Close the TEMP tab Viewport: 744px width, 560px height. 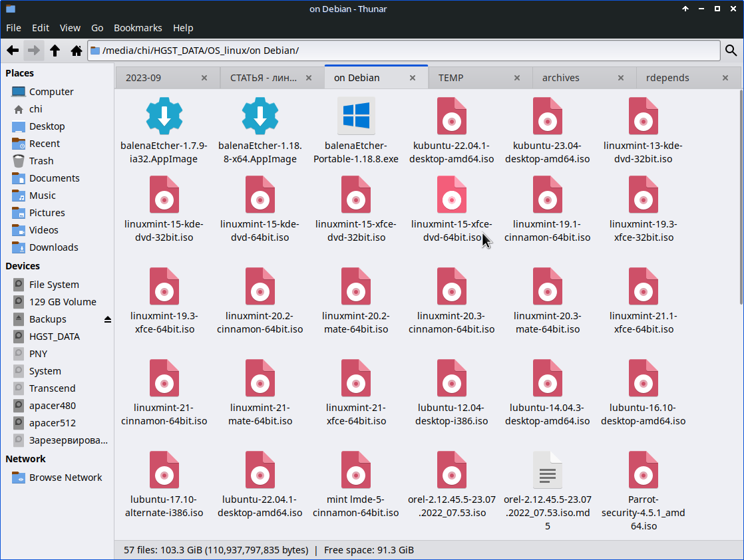click(516, 78)
